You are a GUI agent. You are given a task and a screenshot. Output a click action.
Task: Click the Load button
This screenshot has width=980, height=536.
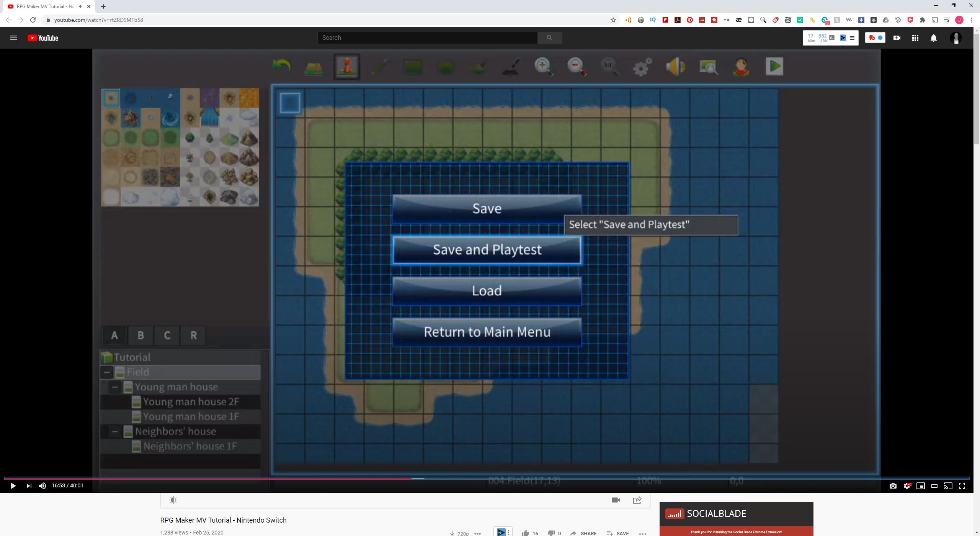[x=487, y=291]
